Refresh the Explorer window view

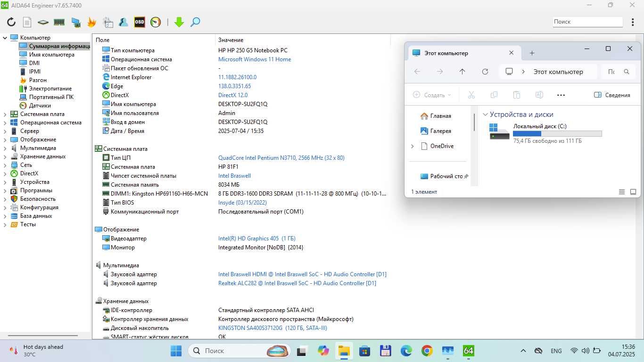point(485,72)
